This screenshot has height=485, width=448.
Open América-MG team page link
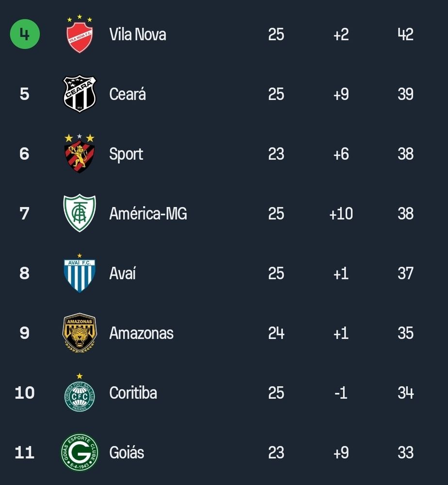148,213
